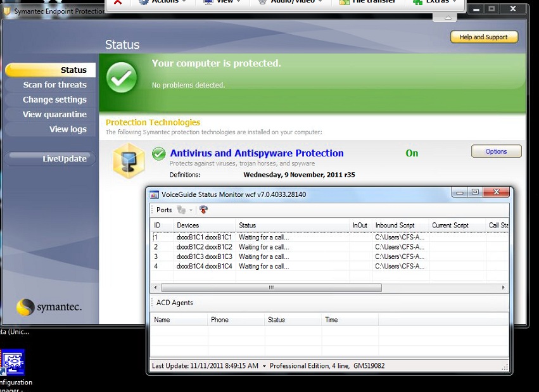Image resolution: width=539 pixels, height=392 pixels.
Task: Click the red X on remote session toolbar
Action: click(x=118, y=2)
